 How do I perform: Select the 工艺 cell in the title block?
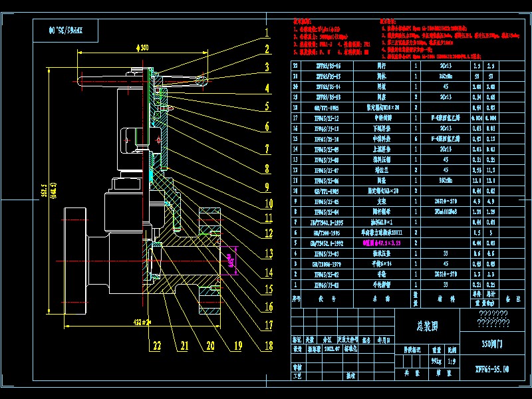[x=297, y=375]
